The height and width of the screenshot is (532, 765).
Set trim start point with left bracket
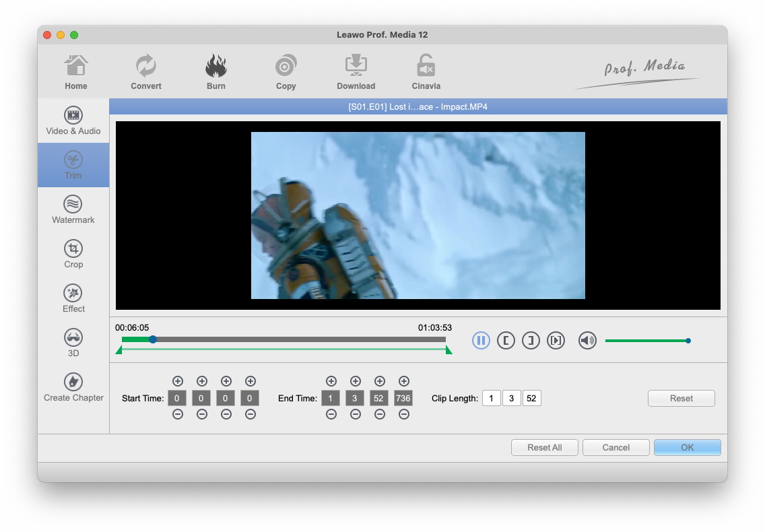coord(506,341)
